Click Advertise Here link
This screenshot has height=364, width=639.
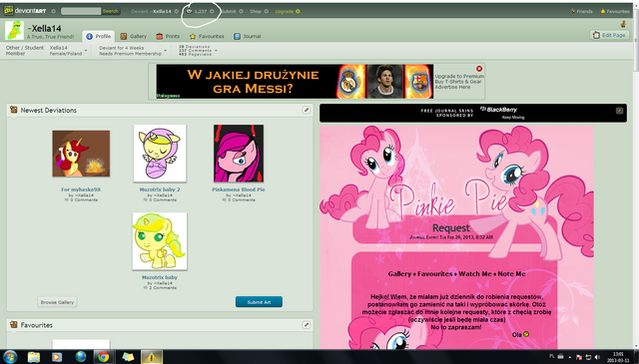(452, 87)
